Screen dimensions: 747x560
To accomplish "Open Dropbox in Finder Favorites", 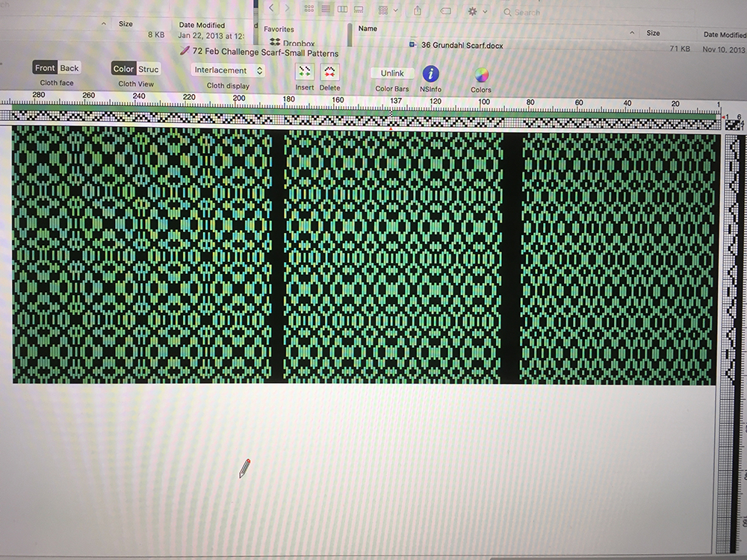I will click(295, 43).
